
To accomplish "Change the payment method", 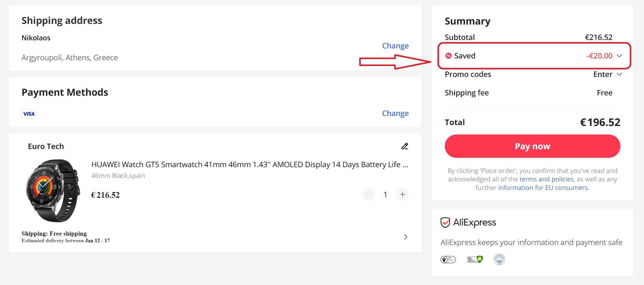I will pyautogui.click(x=395, y=113).
